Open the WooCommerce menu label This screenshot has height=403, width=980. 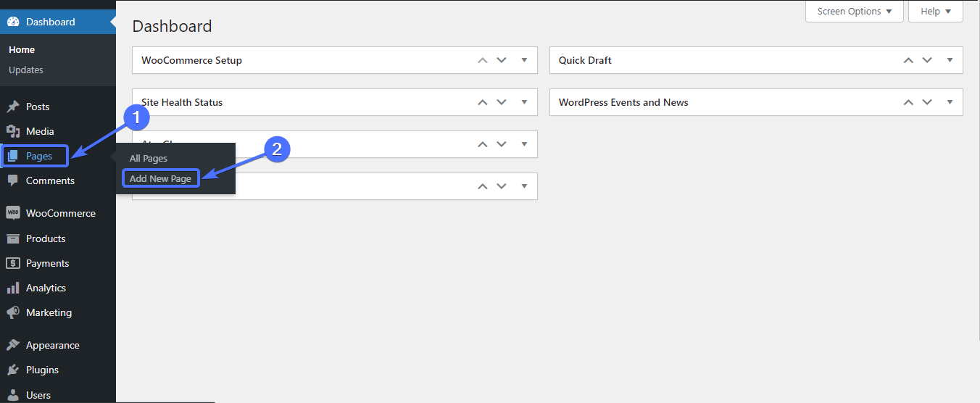point(61,213)
